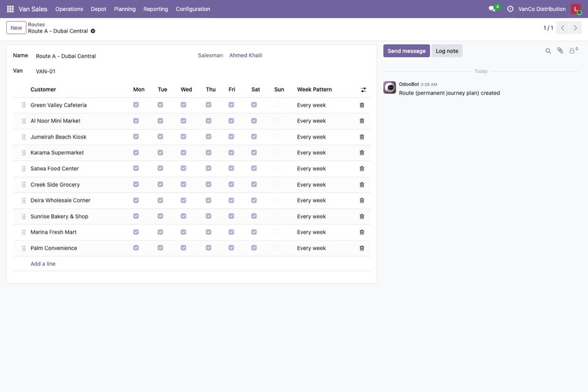Open the Depot menu

click(x=99, y=9)
